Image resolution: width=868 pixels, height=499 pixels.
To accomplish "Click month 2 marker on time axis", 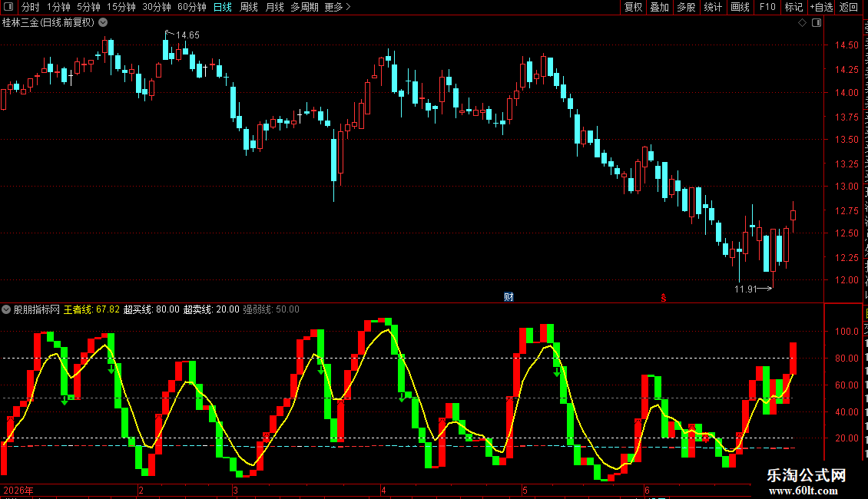I will [141, 490].
